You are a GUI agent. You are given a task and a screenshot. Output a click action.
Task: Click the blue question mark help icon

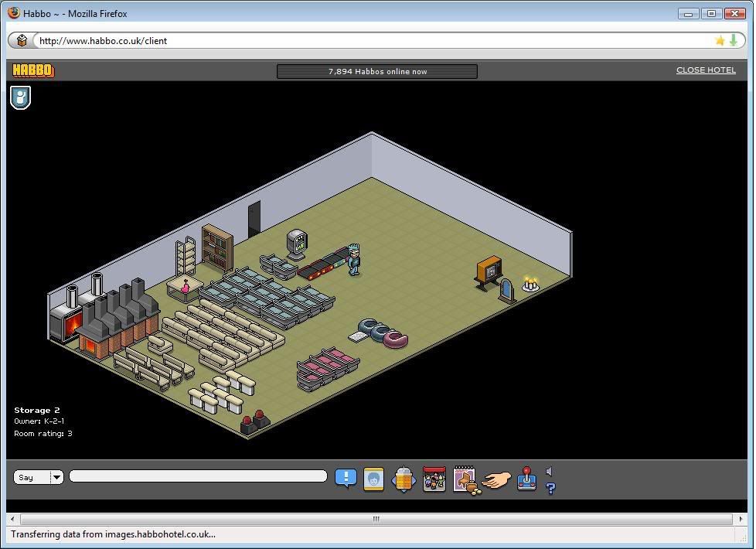[x=550, y=488]
